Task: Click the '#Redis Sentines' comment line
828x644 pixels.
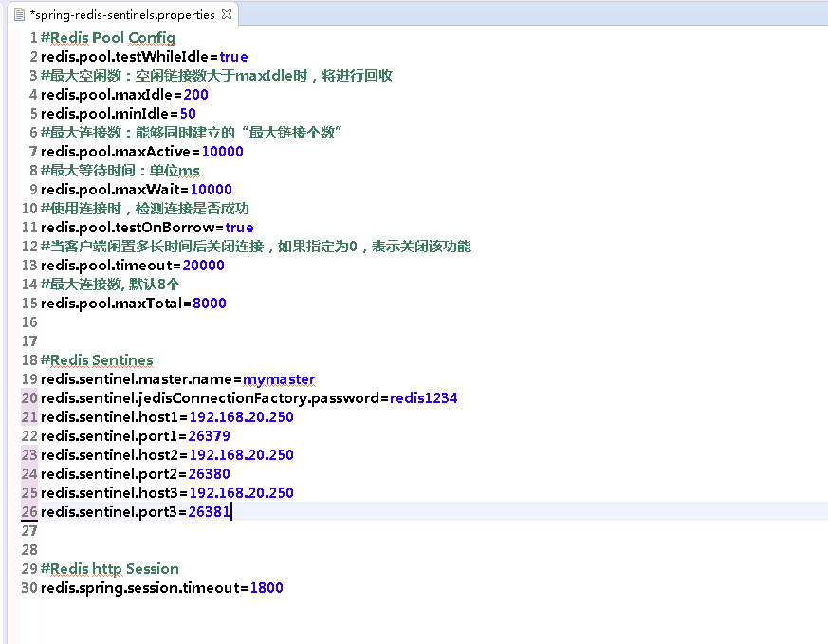Action: [x=97, y=360]
